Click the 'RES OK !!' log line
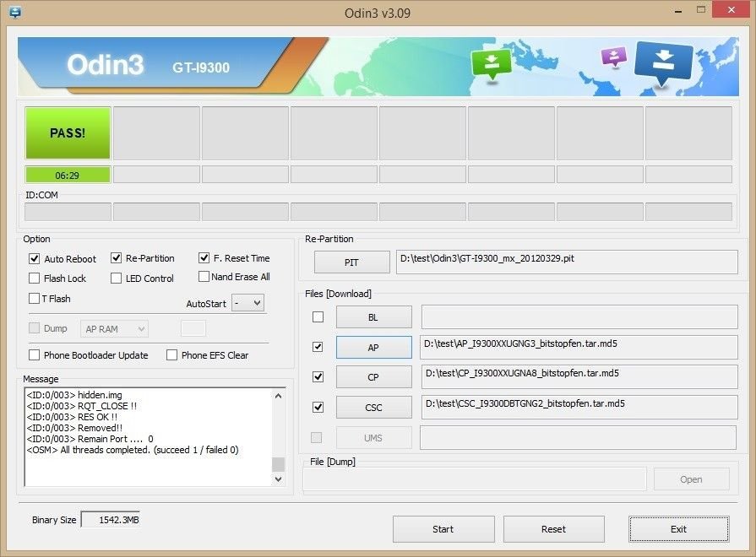The image size is (756, 557). [x=72, y=417]
